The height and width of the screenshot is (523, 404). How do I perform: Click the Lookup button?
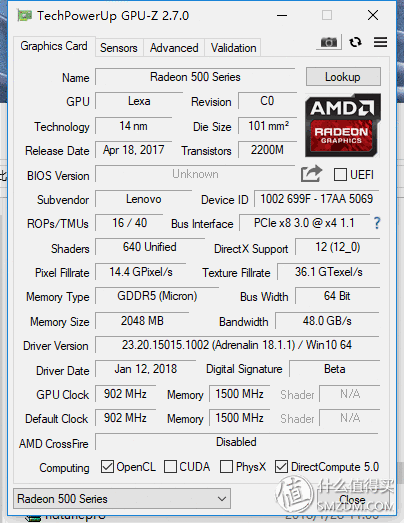343,77
